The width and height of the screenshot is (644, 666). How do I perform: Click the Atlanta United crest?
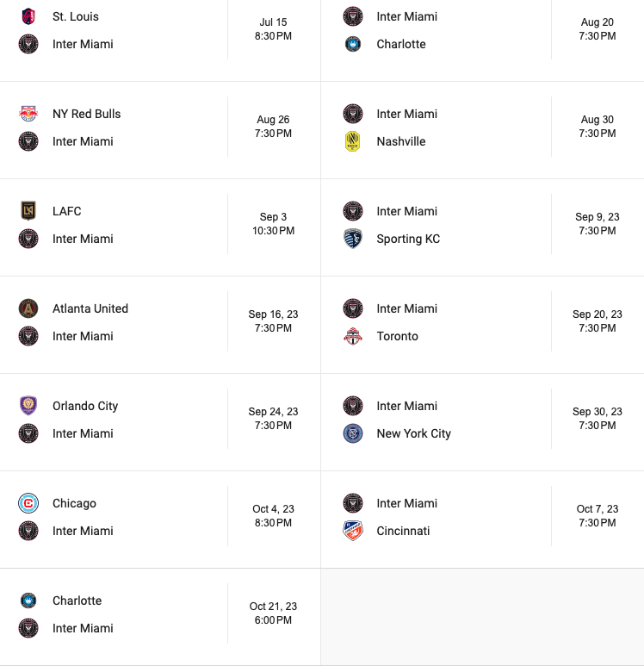tap(28, 308)
